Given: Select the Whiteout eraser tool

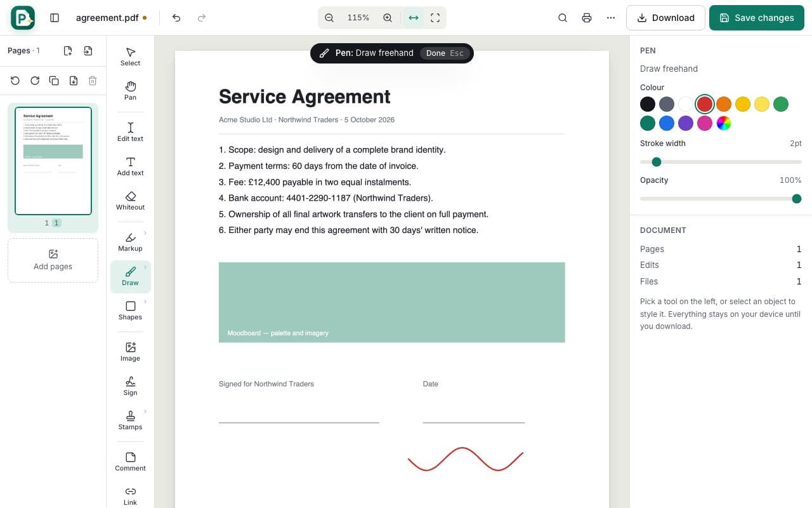Looking at the screenshot, I should 130,200.
